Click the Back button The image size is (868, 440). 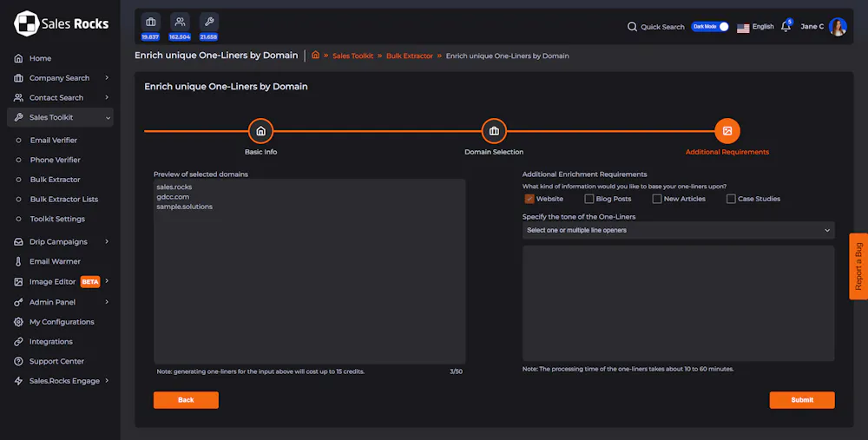tap(186, 400)
